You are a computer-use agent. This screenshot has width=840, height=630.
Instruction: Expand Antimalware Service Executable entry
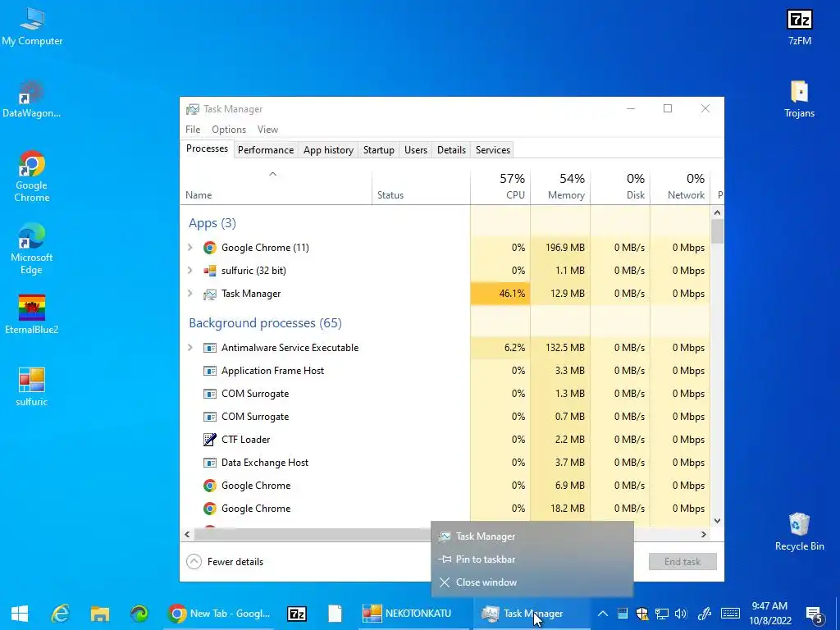189,348
